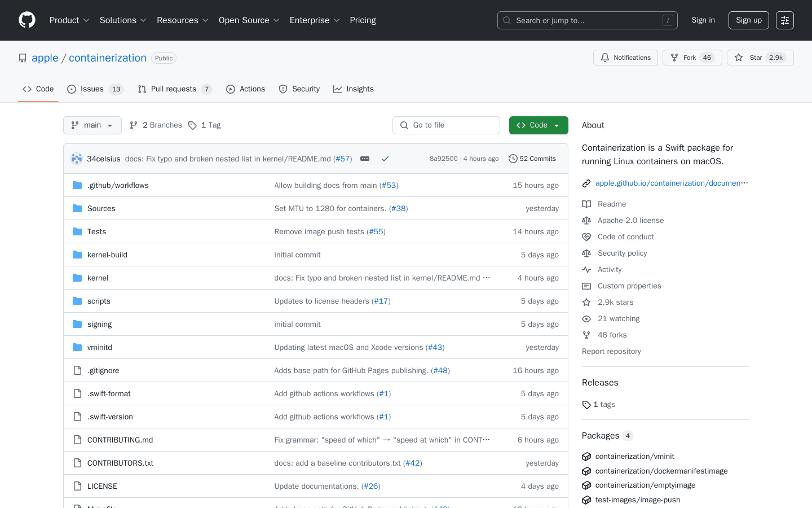Screen dimensions: 812x508
Task: Click the Apache-2.0 license scale icon
Action: 586,220
